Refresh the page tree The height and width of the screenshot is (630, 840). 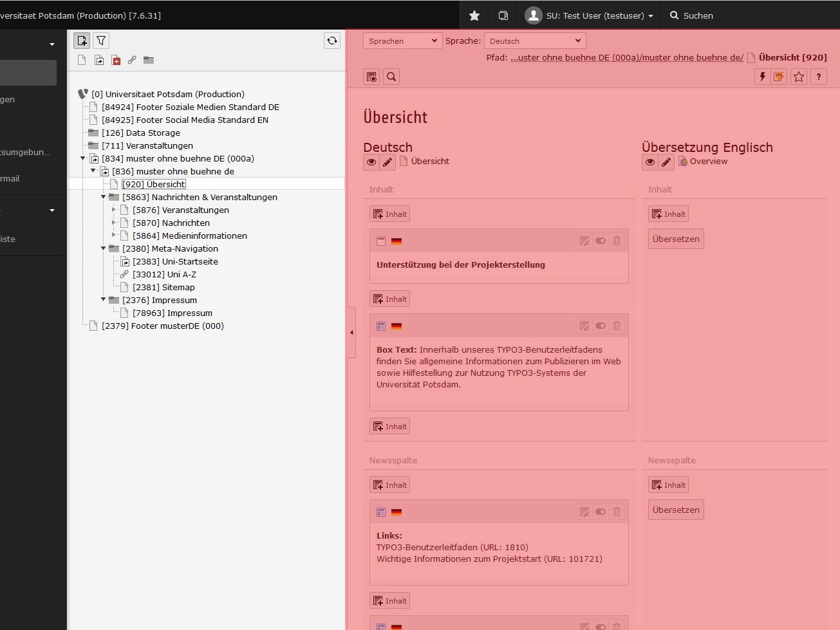tap(331, 41)
